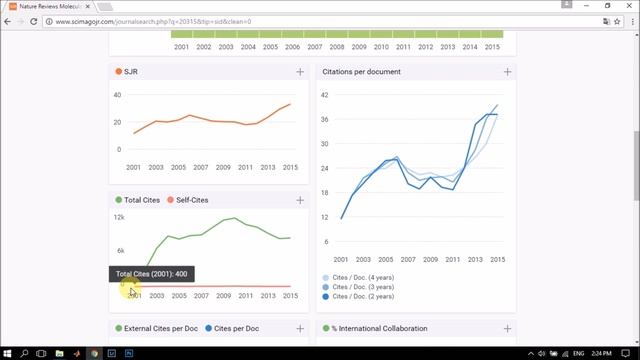Click the battery icon in system tray

click(x=553, y=353)
